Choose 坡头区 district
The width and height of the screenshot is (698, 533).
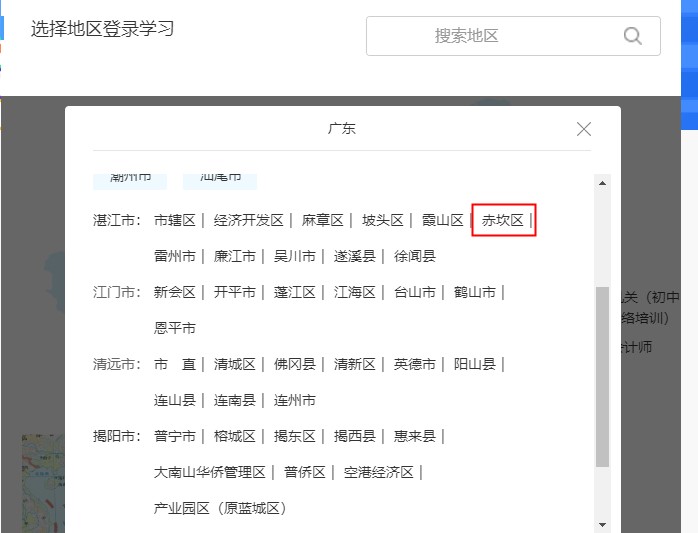(382, 220)
